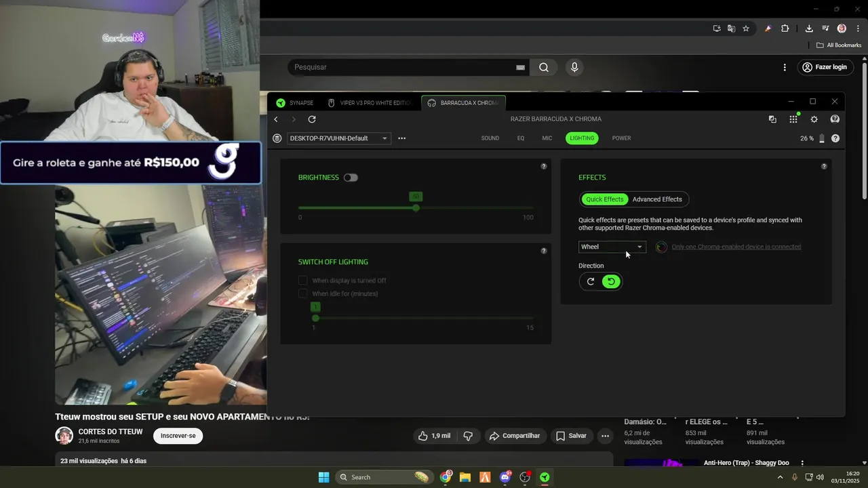Check 'When display is turned Off'
Viewport: 868px width, 488px height.
303,281
